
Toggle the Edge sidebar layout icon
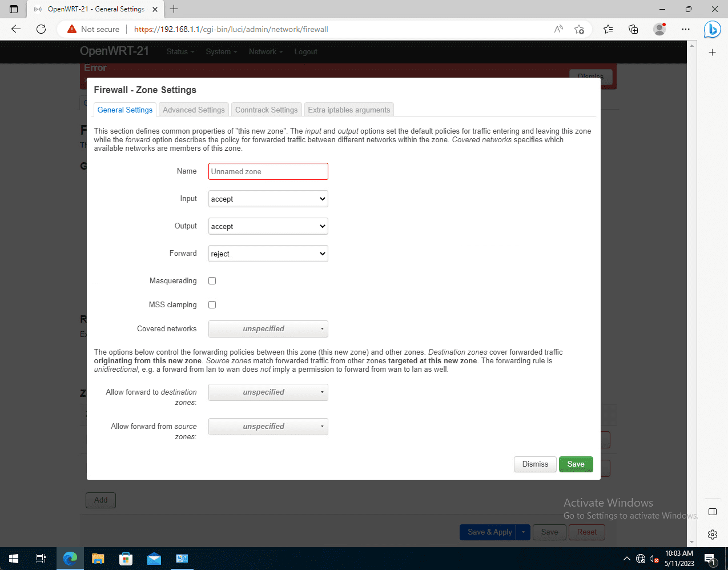pyautogui.click(x=713, y=511)
